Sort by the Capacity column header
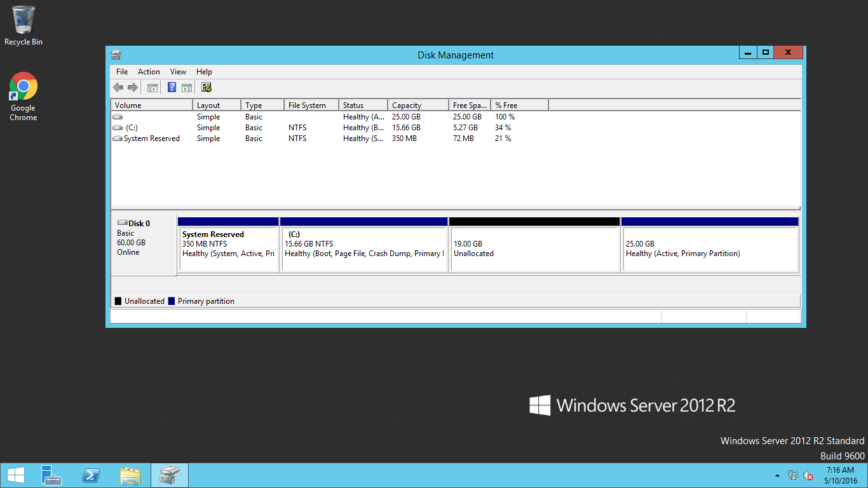868x488 pixels. (418, 105)
